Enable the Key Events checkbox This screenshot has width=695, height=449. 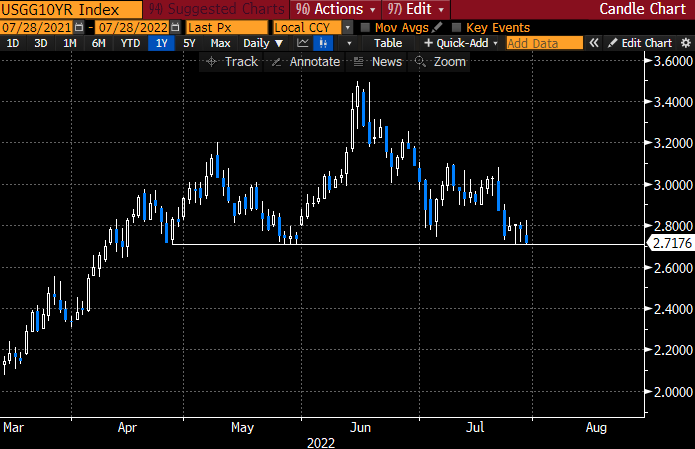[x=456, y=27]
